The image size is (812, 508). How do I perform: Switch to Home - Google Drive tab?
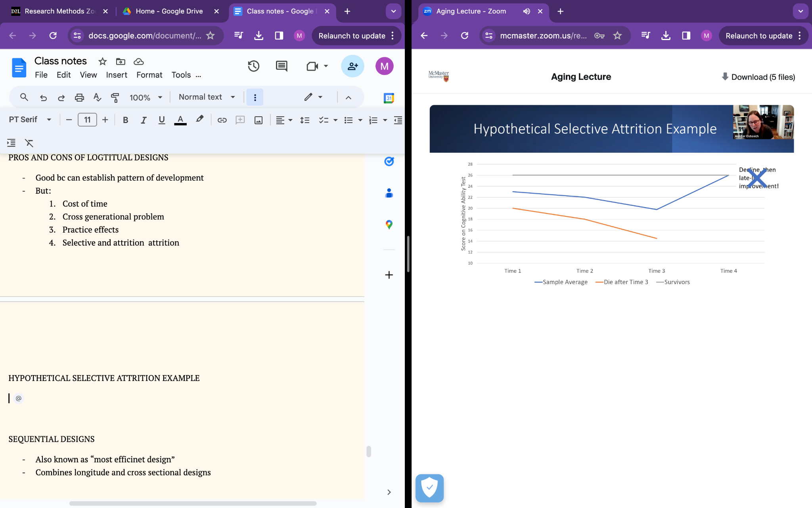(169, 11)
